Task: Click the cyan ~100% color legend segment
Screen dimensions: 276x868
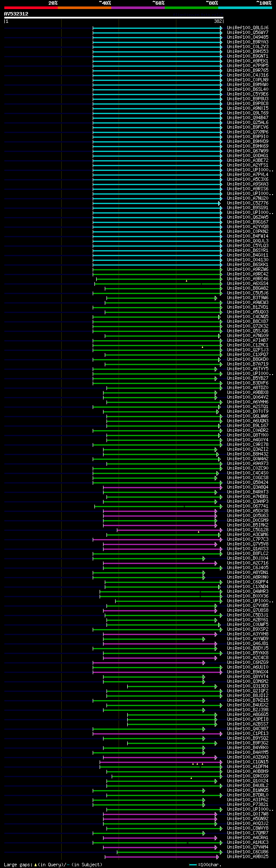Action: tap(245, 8)
